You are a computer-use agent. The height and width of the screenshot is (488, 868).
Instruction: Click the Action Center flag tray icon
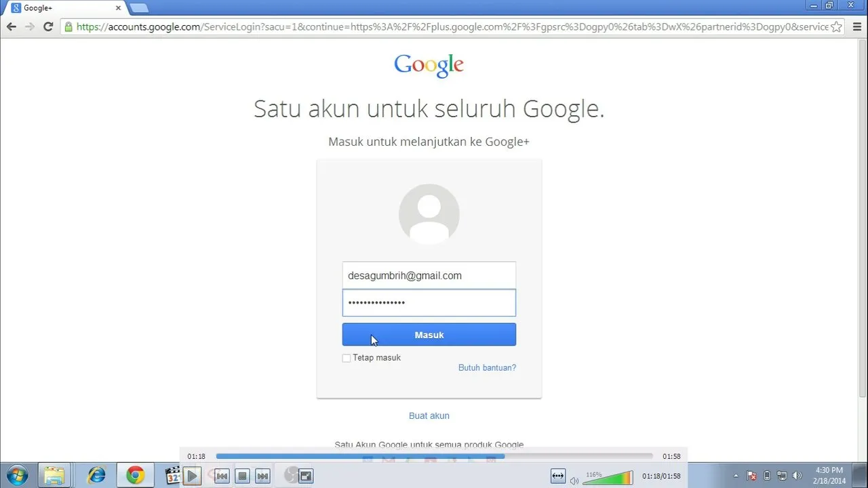752,475
